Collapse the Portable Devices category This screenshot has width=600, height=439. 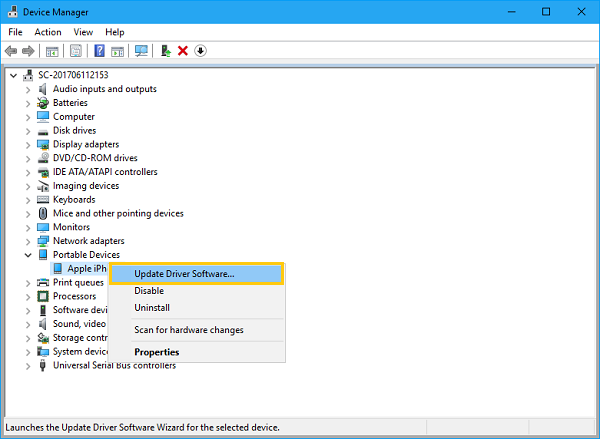click(28, 255)
